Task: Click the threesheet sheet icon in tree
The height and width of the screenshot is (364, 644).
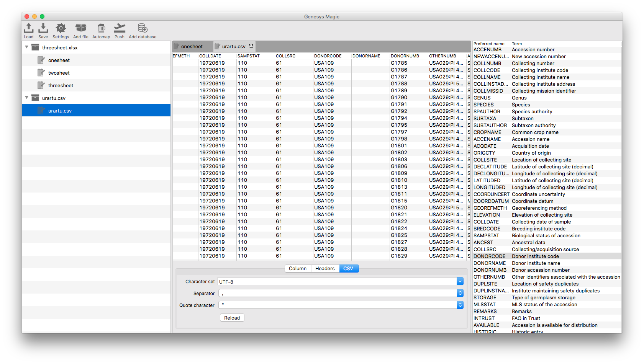Action: pyautogui.click(x=41, y=85)
